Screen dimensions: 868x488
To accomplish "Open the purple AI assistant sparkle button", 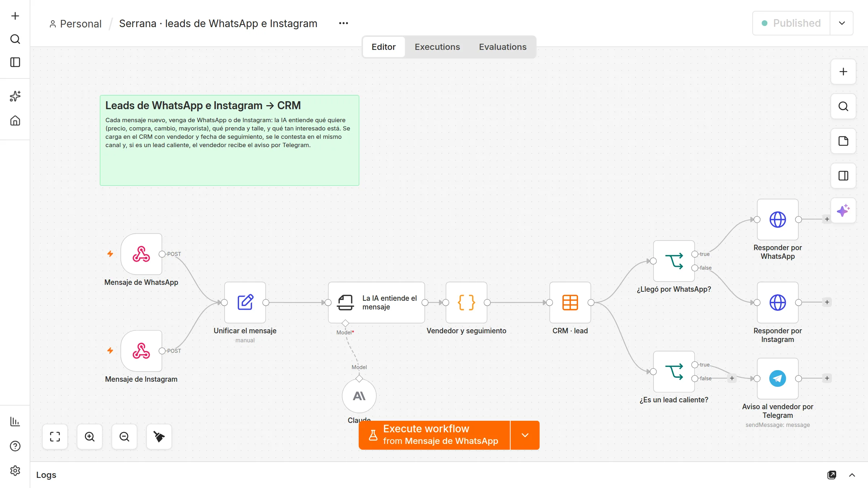I will 843,210.
